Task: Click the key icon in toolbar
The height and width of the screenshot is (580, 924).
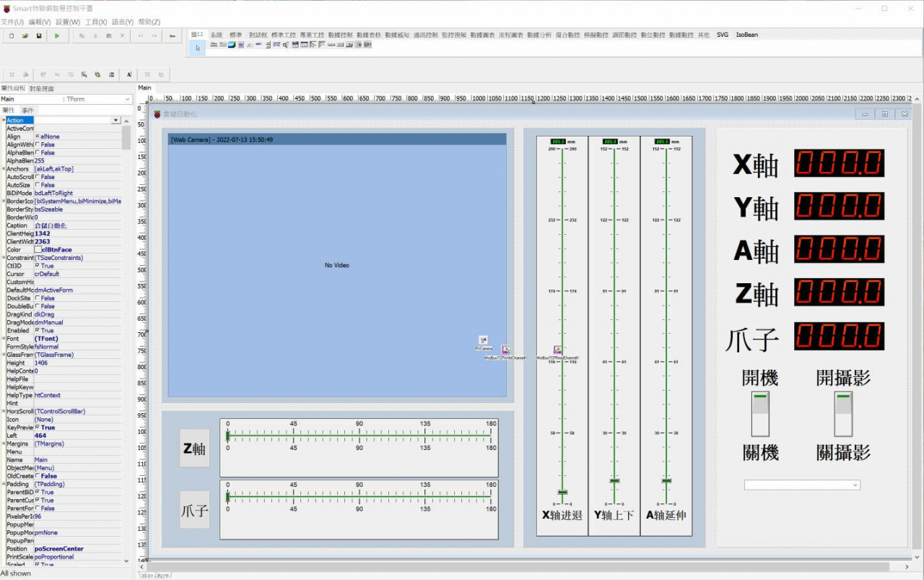Action: (172, 35)
